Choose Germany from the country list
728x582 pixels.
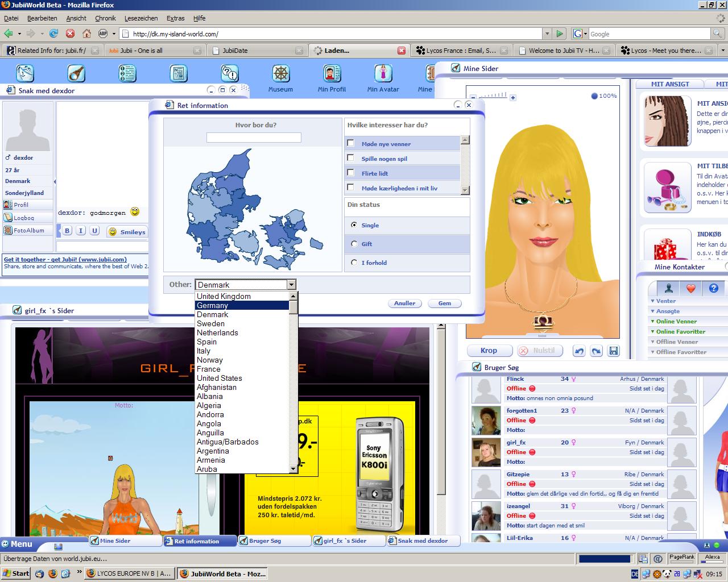[x=213, y=305]
